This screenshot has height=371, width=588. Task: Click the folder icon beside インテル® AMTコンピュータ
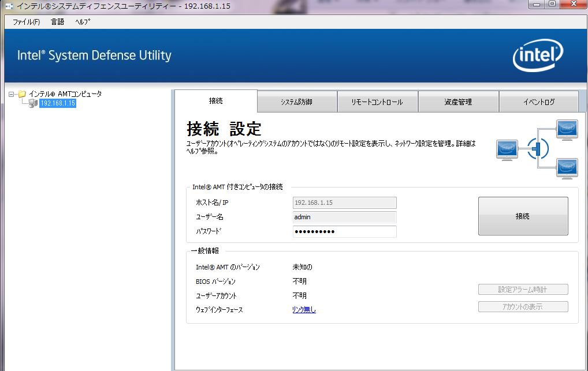coord(22,93)
